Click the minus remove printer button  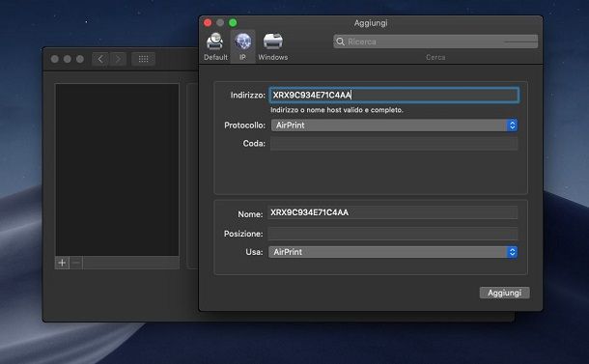tap(76, 263)
